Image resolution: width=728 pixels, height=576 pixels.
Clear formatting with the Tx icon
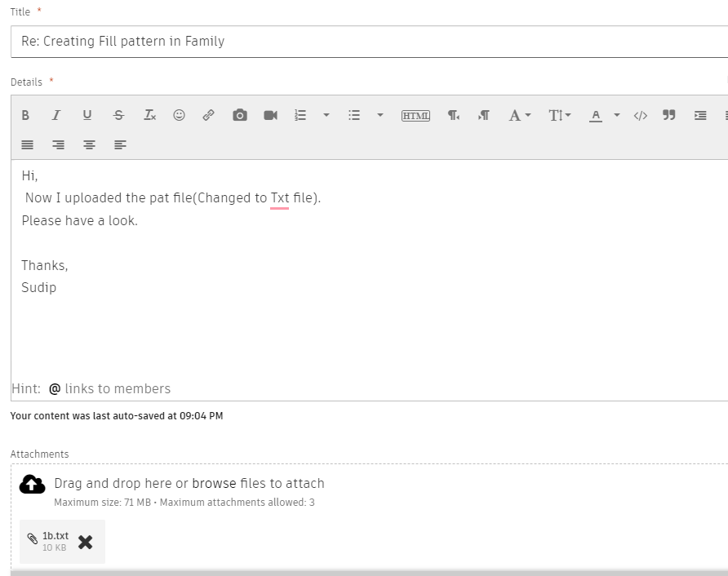[149, 115]
